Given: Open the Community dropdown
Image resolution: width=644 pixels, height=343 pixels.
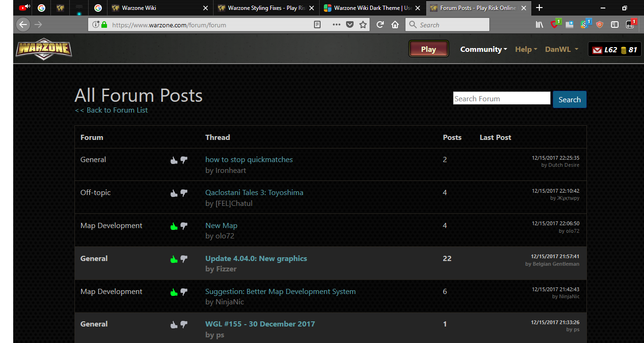Looking at the screenshot, I should (x=483, y=49).
